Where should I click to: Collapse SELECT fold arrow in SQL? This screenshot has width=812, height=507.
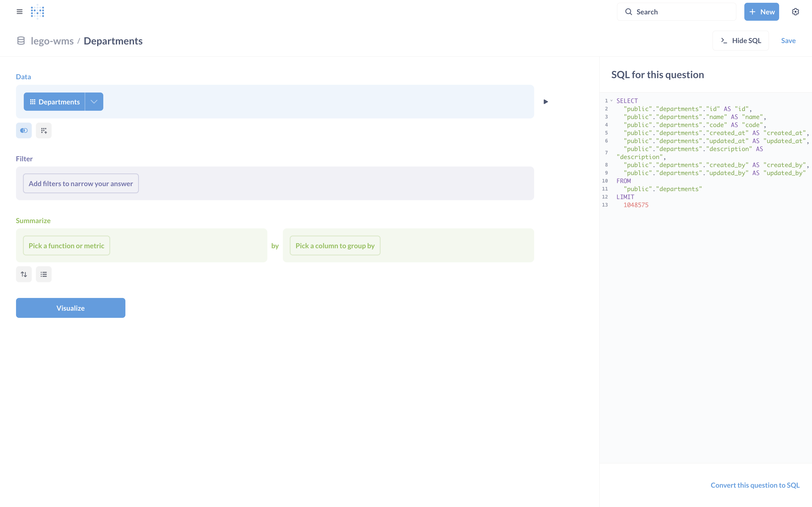pyautogui.click(x=611, y=101)
